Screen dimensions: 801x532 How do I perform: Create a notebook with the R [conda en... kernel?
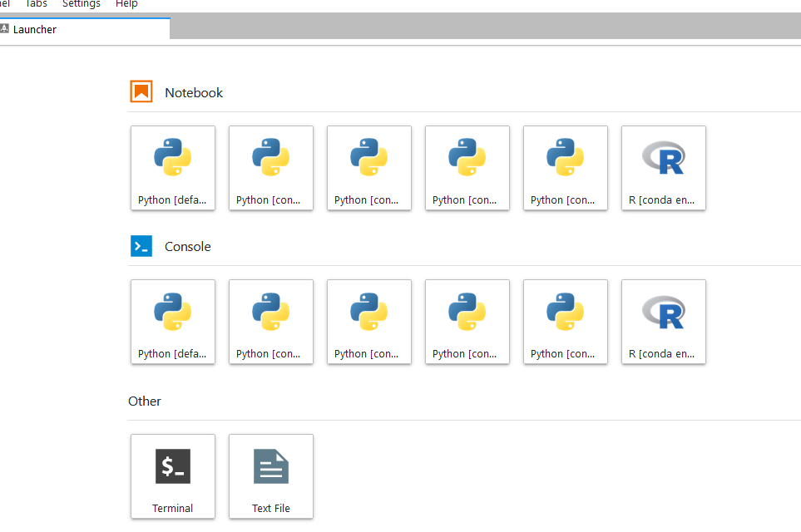pyautogui.click(x=664, y=168)
